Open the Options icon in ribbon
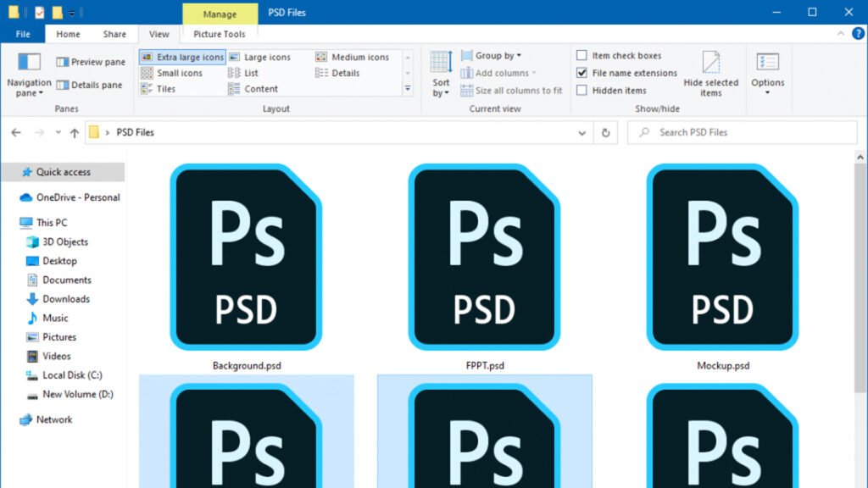The width and height of the screenshot is (868, 488). click(x=767, y=63)
